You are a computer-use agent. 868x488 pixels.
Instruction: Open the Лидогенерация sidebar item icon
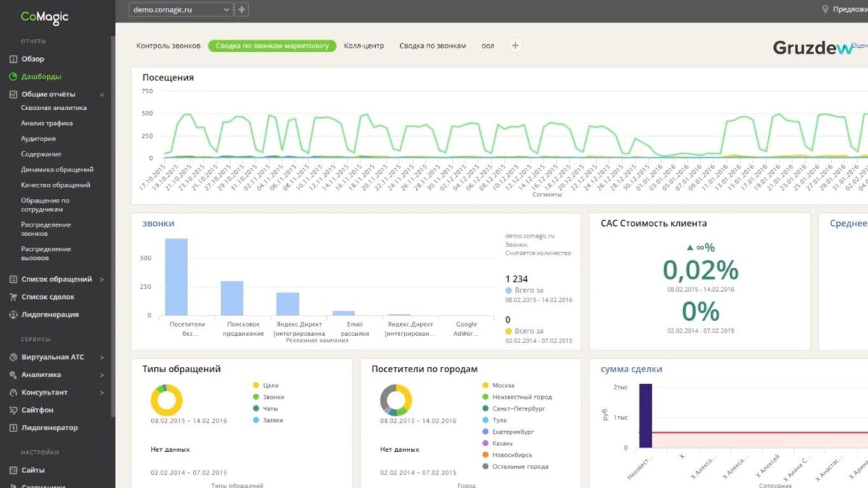[13, 315]
